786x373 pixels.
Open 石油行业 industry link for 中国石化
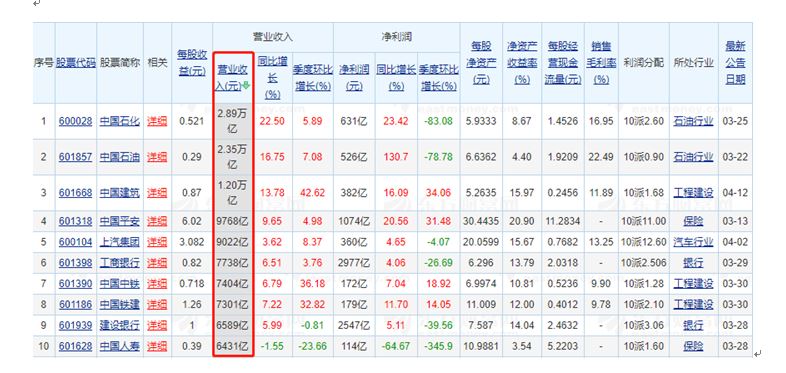pyautogui.click(x=693, y=121)
